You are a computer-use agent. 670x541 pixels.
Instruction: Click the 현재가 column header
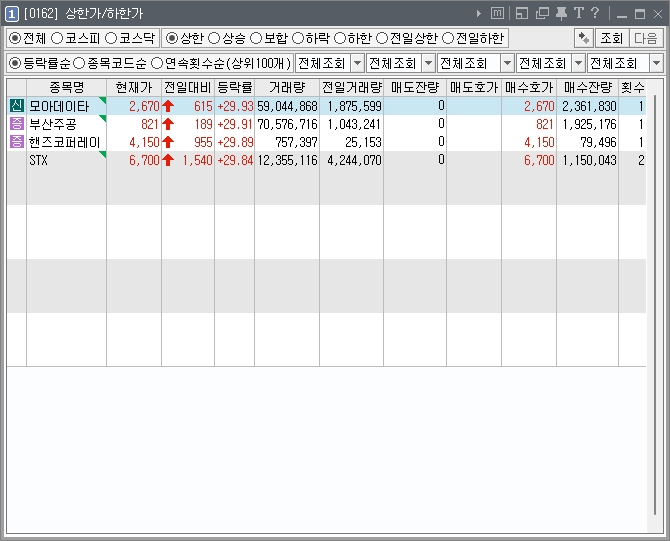pyautogui.click(x=134, y=88)
